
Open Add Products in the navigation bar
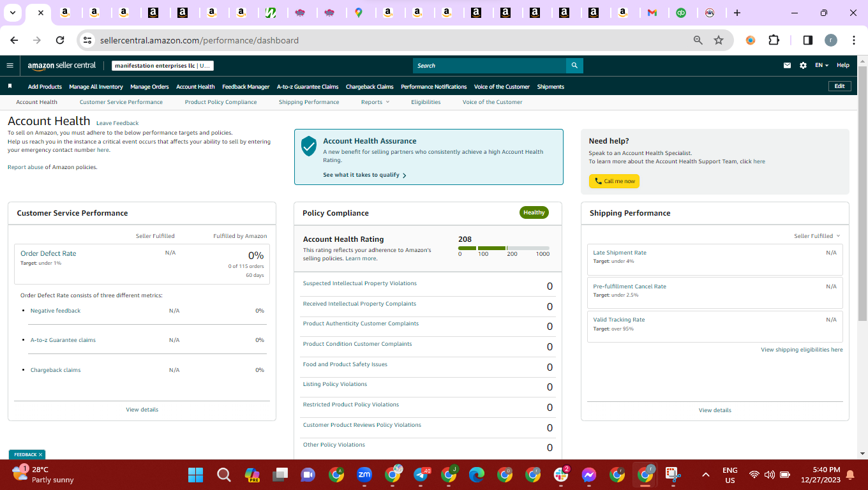pyautogui.click(x=45, y=87)
